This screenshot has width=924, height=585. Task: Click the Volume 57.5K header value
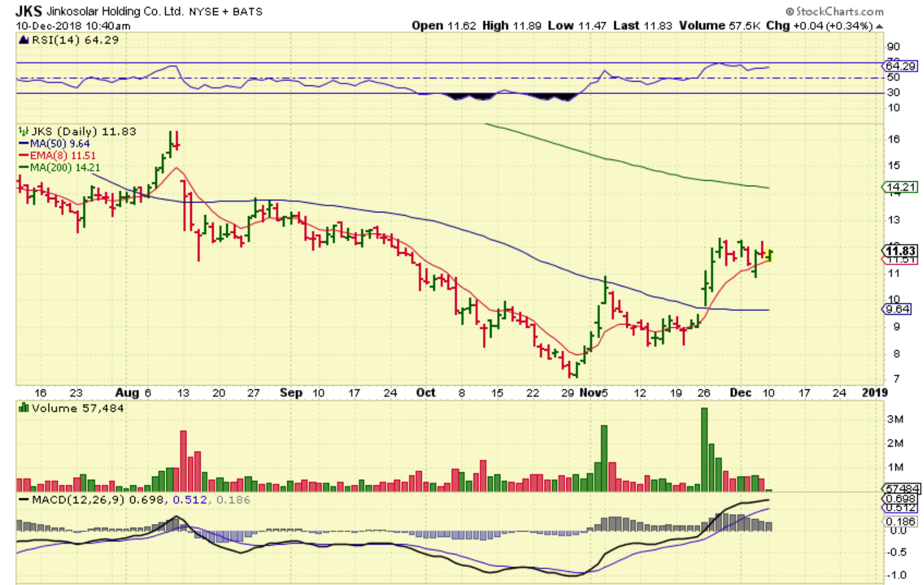(x=720, y=26)
